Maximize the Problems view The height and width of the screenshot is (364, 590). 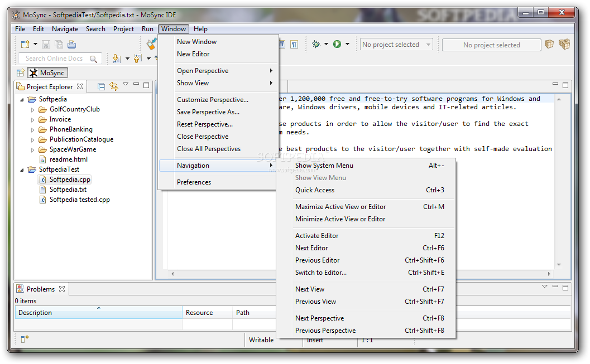[565, 288]
